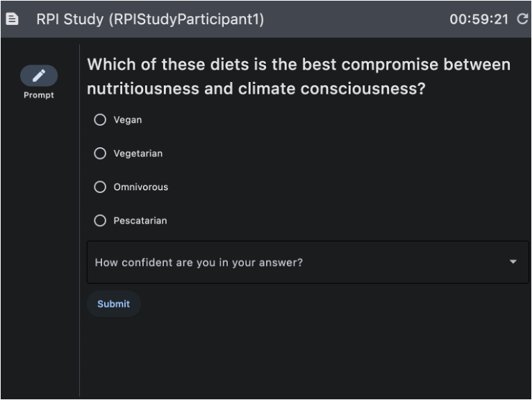
Task: Click the document icon in header
Action: 12,19
